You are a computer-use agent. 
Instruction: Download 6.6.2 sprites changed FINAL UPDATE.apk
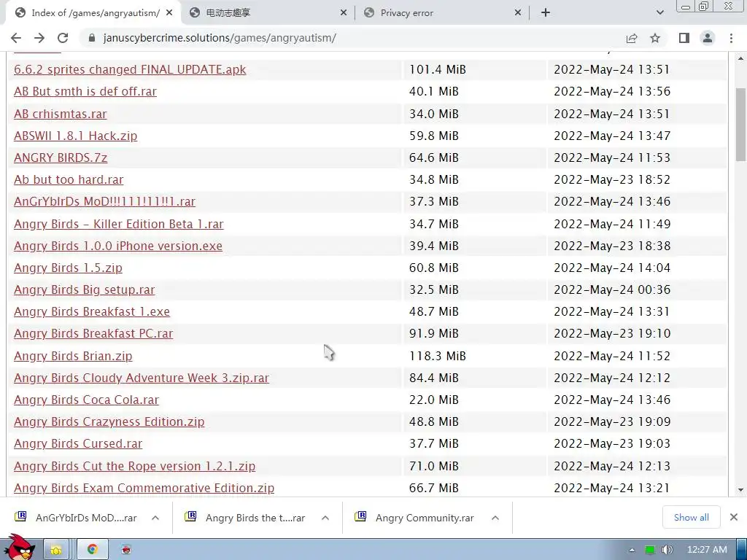click(130, 69)
